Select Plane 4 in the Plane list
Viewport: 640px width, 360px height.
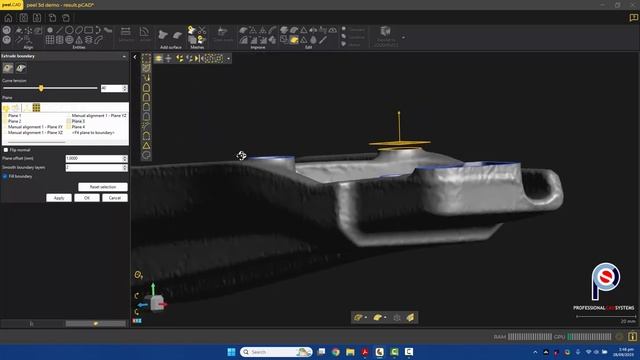(x=78, y=127)
